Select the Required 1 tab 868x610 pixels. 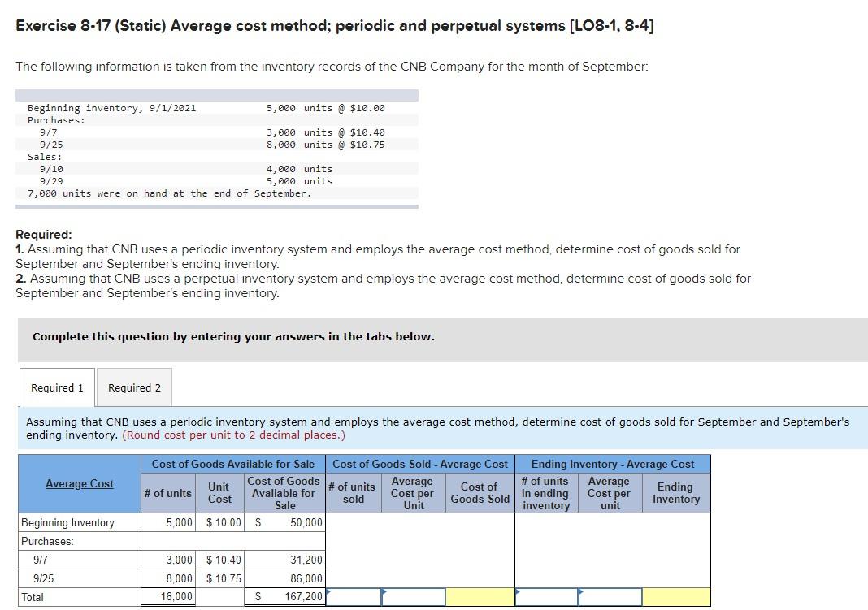point(55,387)
